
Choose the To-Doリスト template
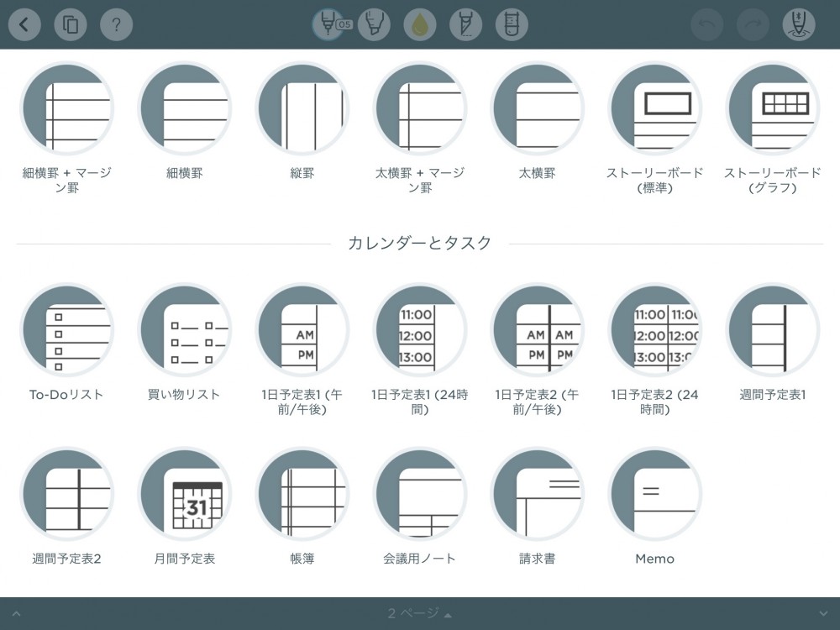click(66, 330)
